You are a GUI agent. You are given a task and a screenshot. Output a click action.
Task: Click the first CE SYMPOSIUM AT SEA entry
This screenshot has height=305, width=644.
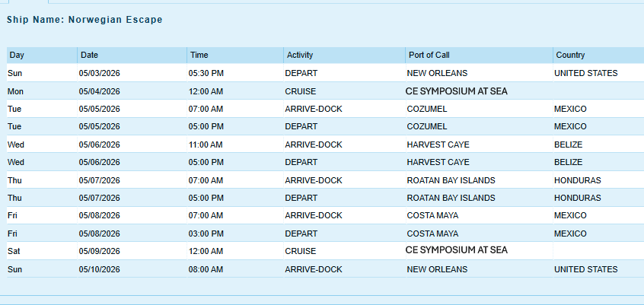click(x=456, y=91)
